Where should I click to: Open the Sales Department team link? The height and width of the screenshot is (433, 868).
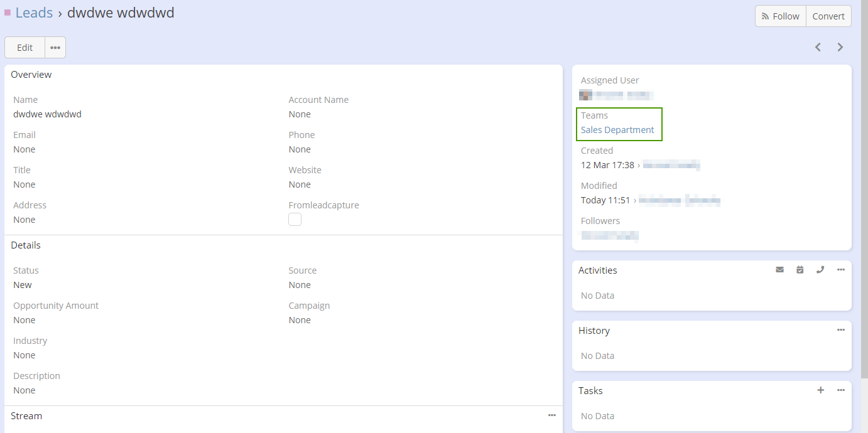pos(617,130)
